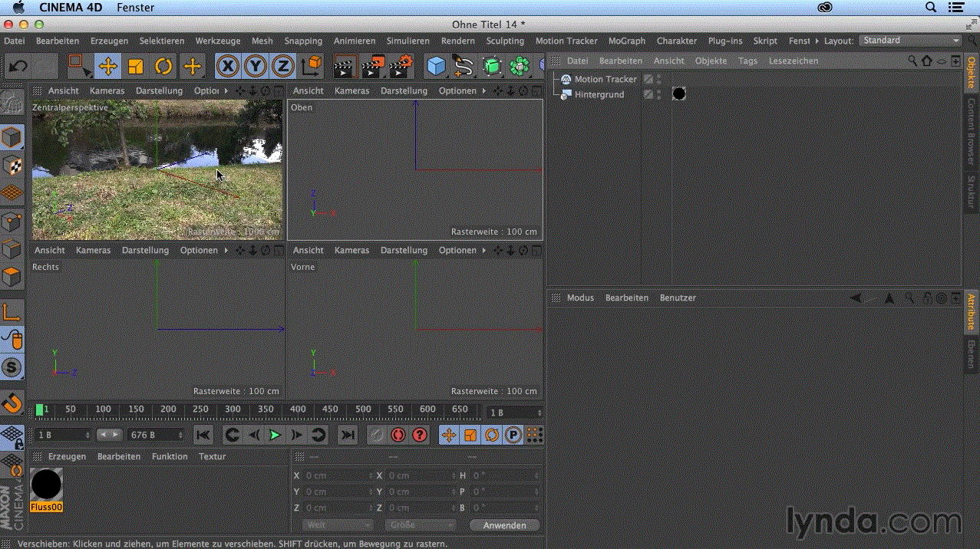Open render settings clapperboard with gear

click(x=400, y=67)
